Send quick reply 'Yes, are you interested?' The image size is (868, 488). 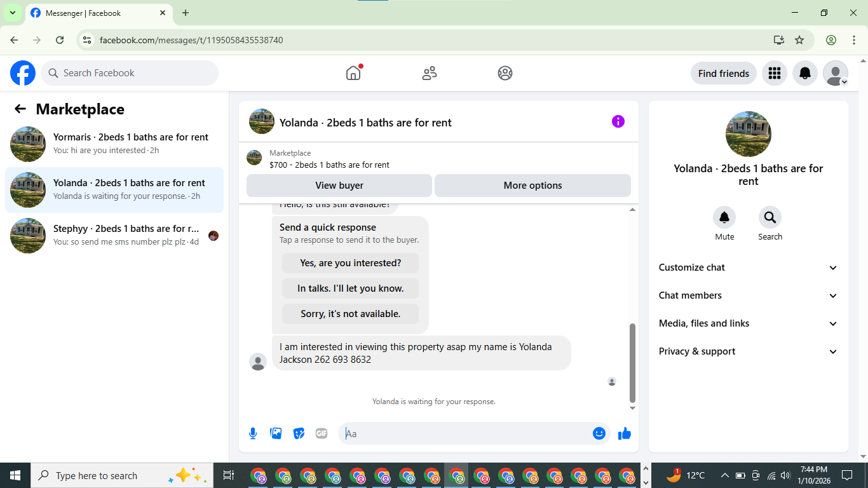(x=351, y=263)
